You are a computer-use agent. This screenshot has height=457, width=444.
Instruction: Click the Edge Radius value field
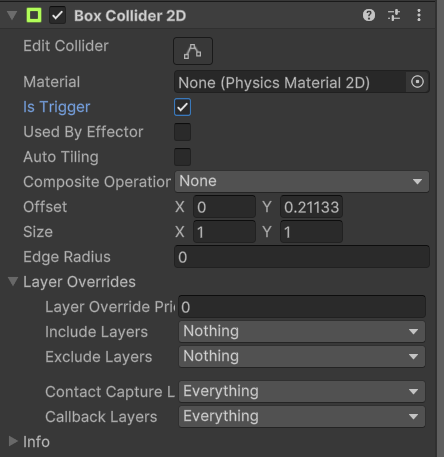[x=302, y=257]
